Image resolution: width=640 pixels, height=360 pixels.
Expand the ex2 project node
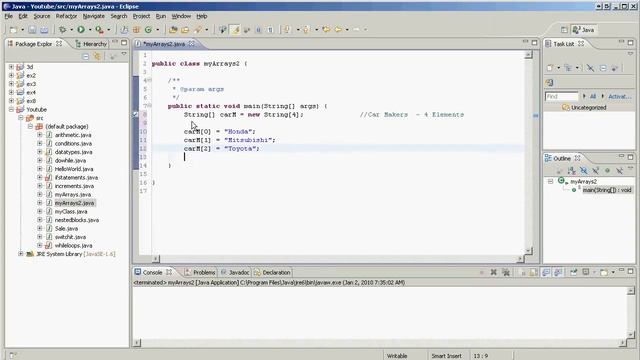11,76
